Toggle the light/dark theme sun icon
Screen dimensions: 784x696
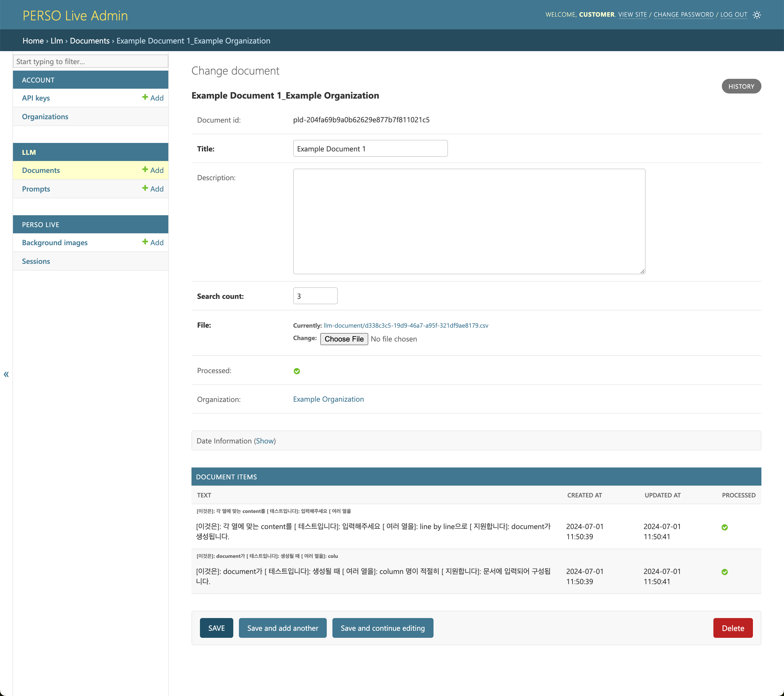pos(756,15)
